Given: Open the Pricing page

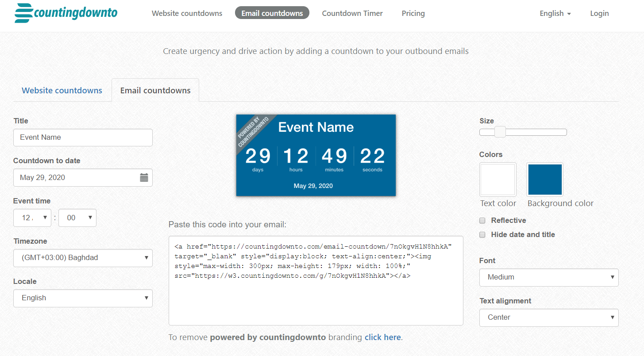Looking at the screenshot, I should [413, 13].
